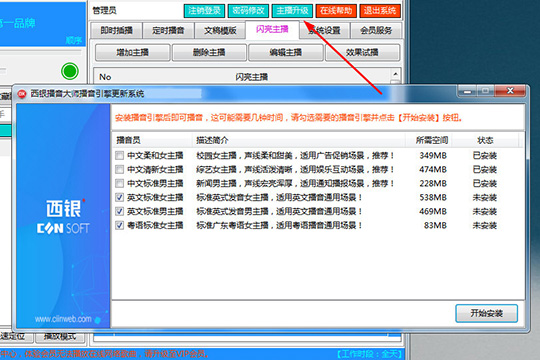Click the 顺序 label in blue banner

pos(74,40)
